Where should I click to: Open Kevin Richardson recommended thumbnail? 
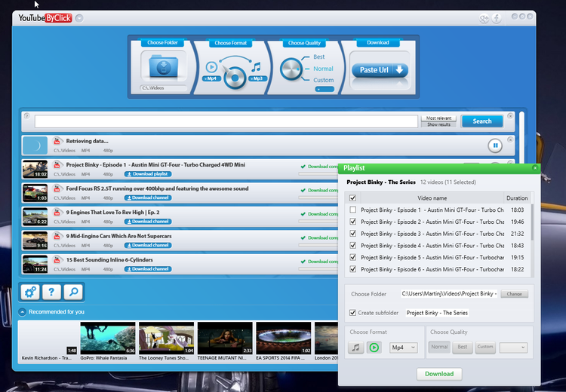click(49, 338)
